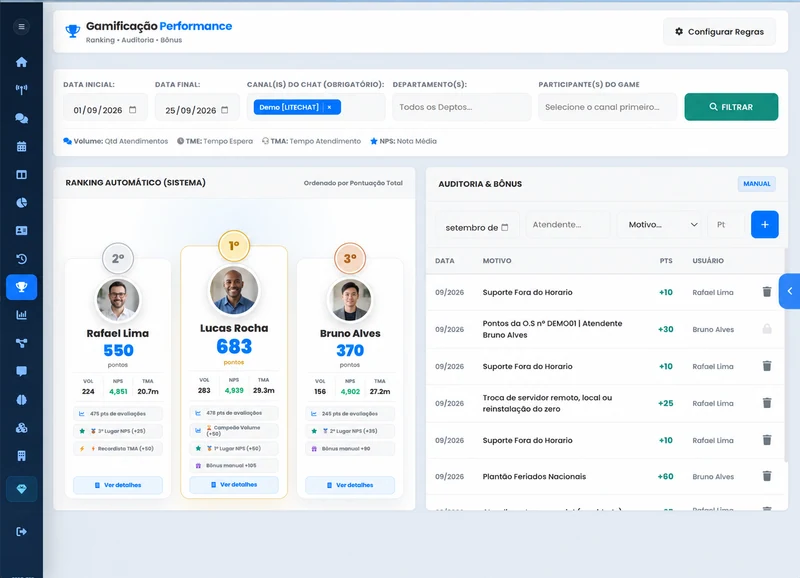This screenshot has height=578, width=800.
Task: Click the 2º Lugar NPS (+35) badge
Action: [350, 431]
